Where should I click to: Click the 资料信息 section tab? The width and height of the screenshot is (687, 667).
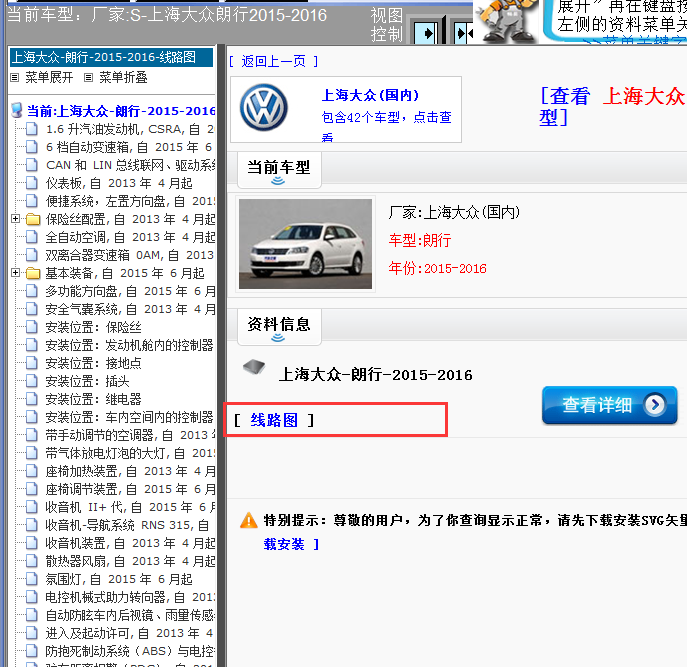pyautogui.click(x=279, y=326)
